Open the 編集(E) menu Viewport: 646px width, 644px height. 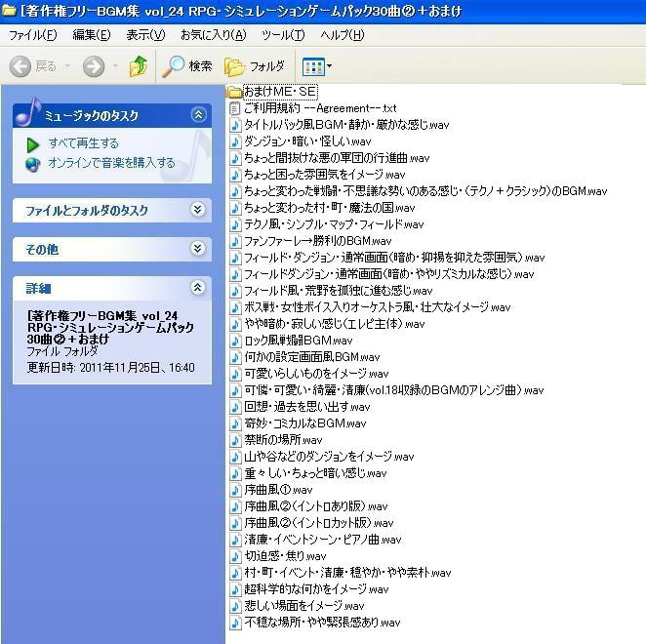tap(92, 35)
